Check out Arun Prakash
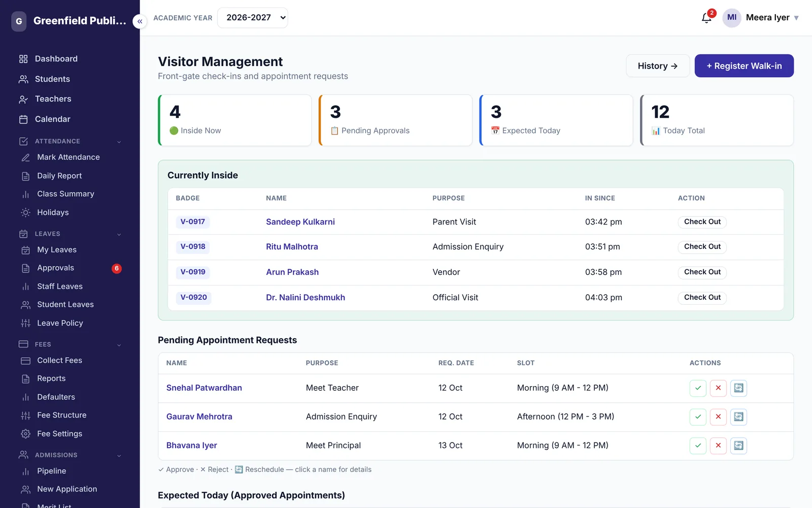 click(702, 272)
